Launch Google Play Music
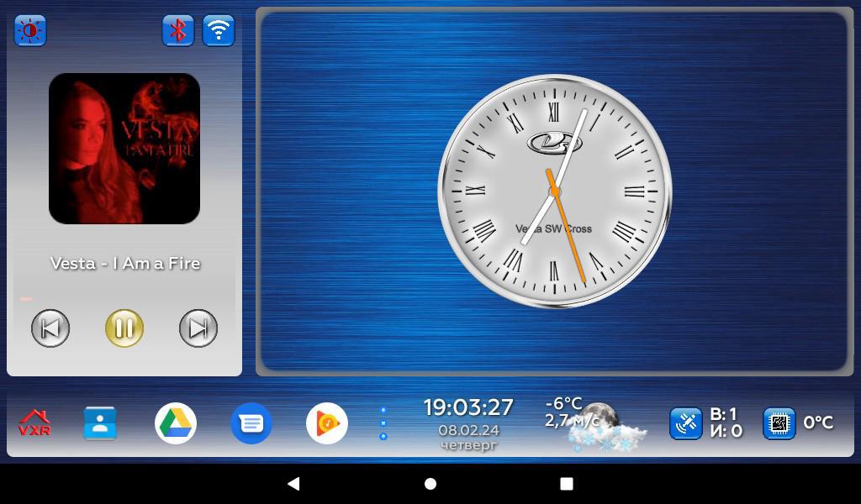This screenshot has width=861, height=504. tap(327, 423)
